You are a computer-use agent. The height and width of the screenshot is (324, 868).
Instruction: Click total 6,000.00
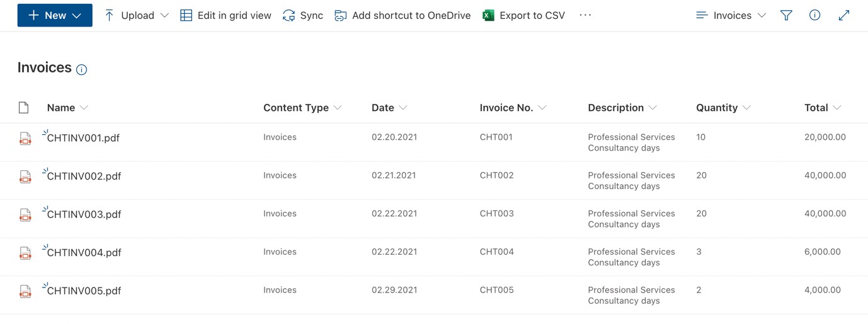(823, 252)
